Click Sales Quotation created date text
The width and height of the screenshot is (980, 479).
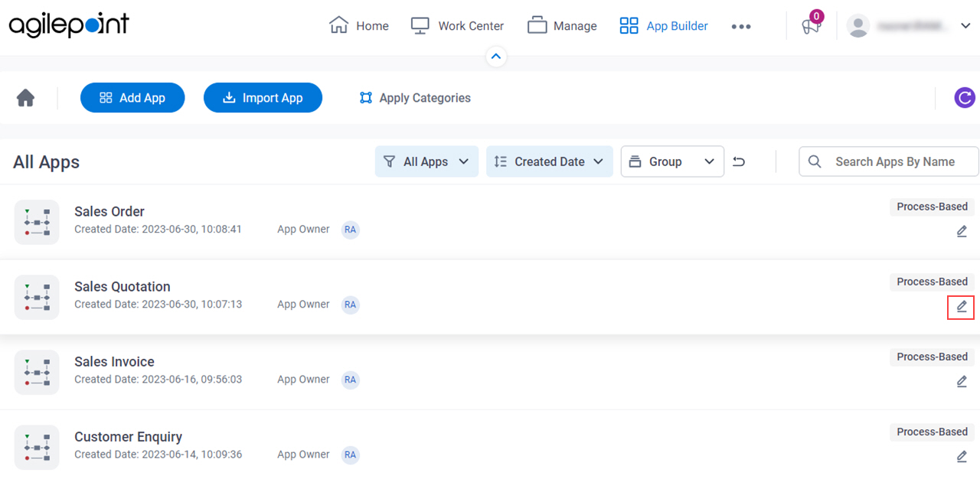(158, 304)
